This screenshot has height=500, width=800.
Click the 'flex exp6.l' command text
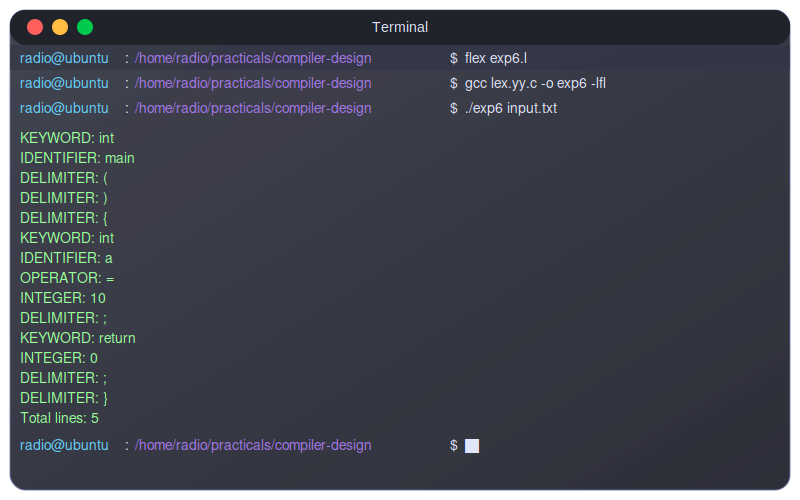pyautogui.click(x=495, y=58)
